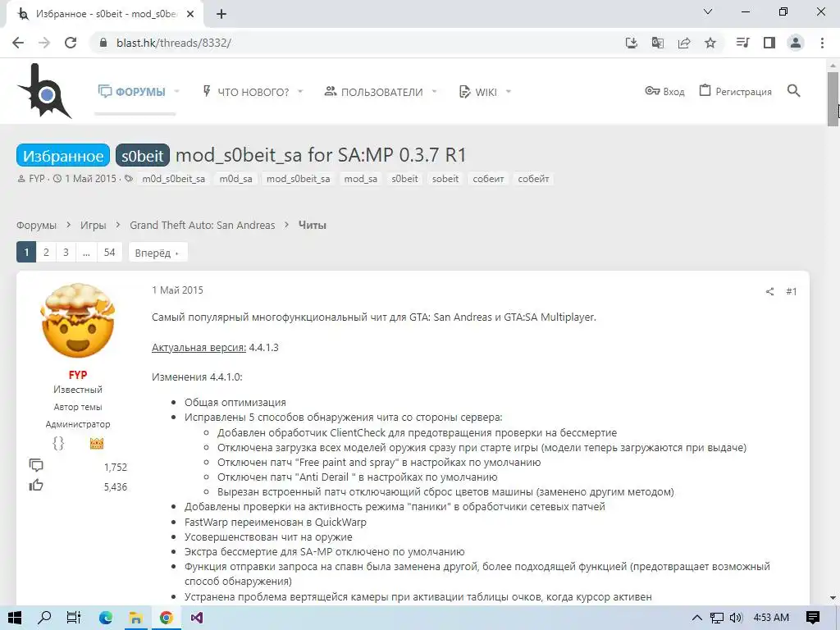Open Читы breadcrumb

[x=313, y=225]
